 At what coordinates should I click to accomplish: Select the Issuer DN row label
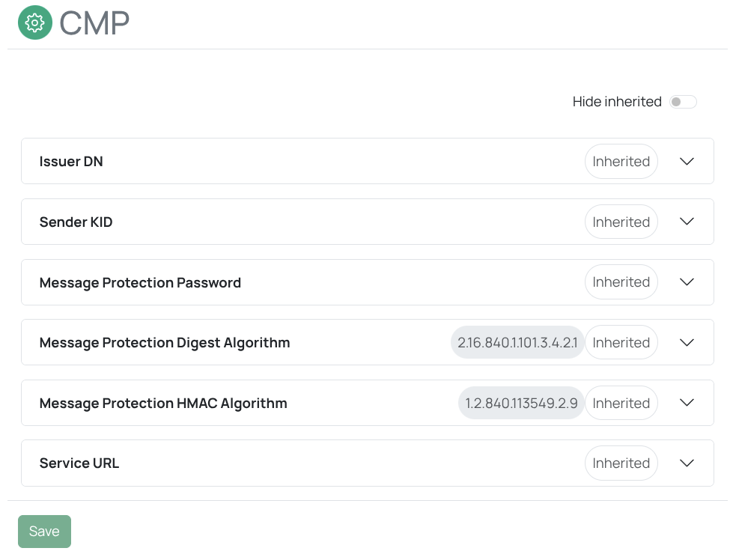point(71,162)
